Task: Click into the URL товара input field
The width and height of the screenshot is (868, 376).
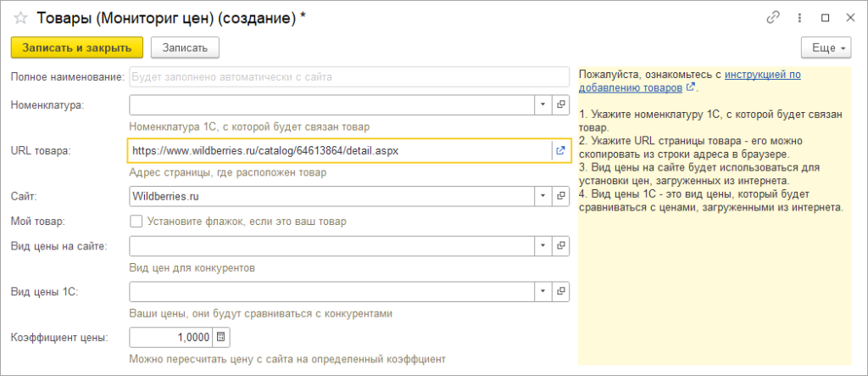Action: (339, 150)
